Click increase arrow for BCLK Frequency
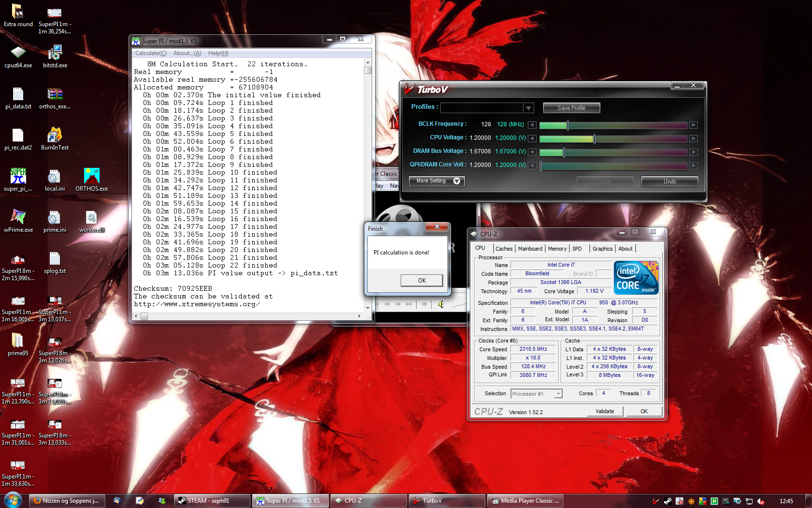 694,125
